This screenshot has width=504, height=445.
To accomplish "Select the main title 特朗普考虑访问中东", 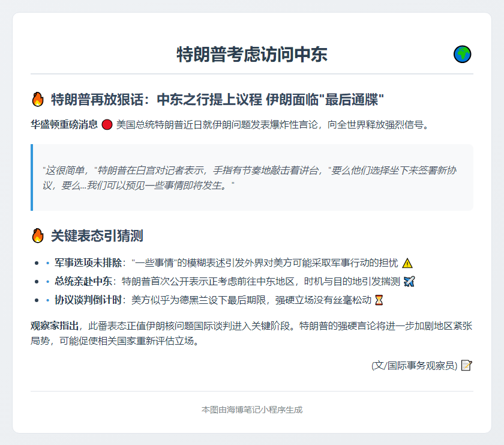I will [x=252, y=55].
